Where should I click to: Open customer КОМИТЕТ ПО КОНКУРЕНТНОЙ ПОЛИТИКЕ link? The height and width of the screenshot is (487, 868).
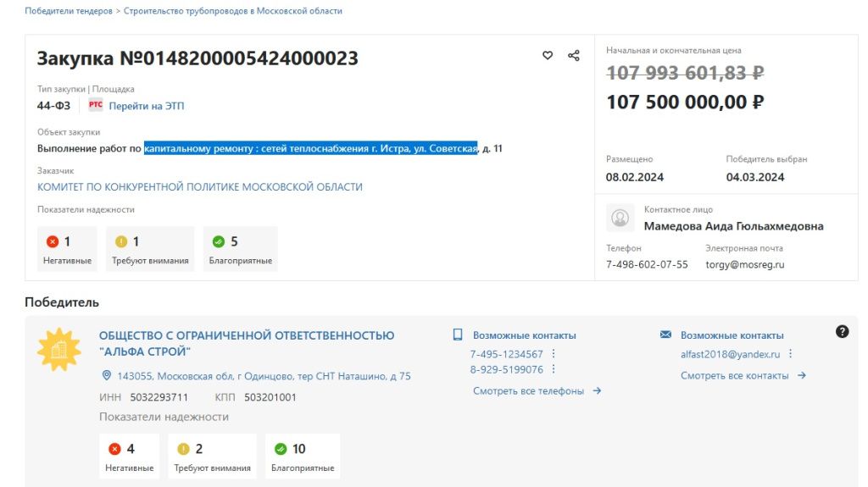pos(200,186)
